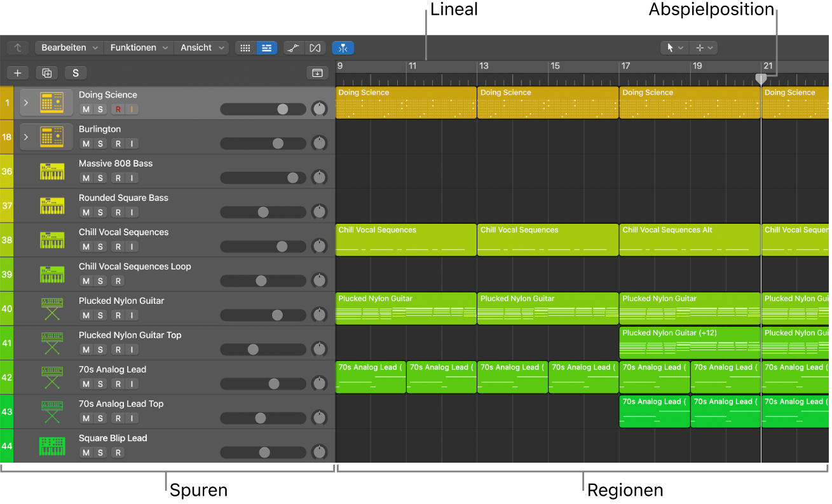Viewport: 832px width, 504px height.
Task: Open the Bearbeiten menu
Action: [x=69, y=48]
